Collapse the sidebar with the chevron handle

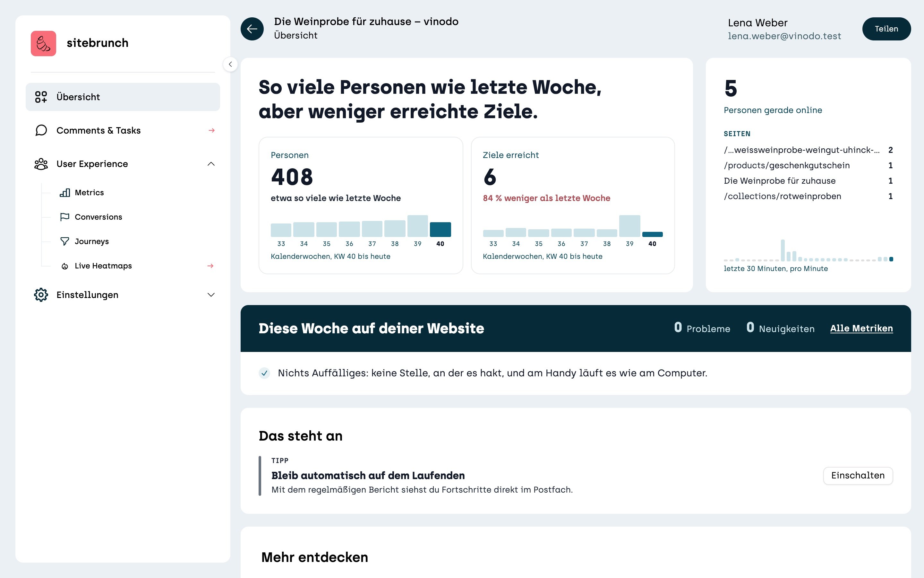[230, 64]
